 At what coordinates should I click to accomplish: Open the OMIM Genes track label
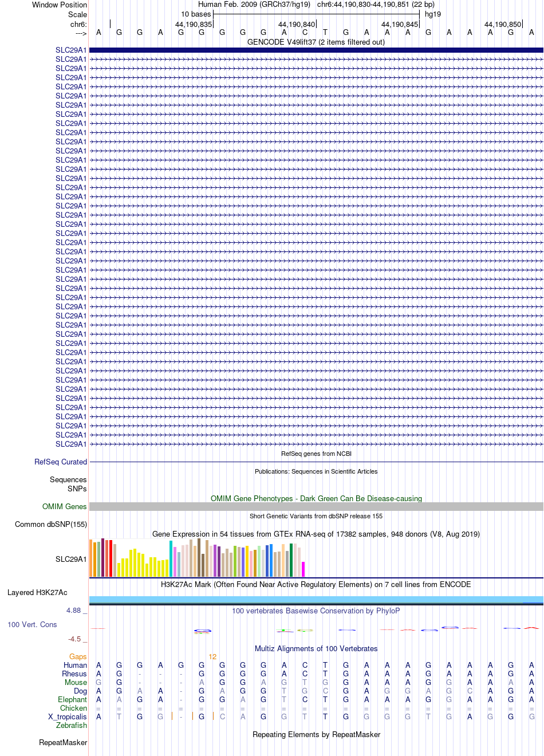(x=65, y=507)
